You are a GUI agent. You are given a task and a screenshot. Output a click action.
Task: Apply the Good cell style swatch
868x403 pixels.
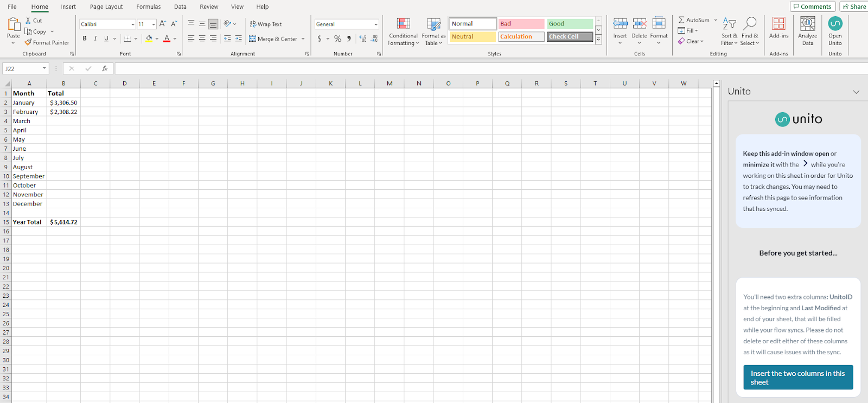(x=570, y=24)
